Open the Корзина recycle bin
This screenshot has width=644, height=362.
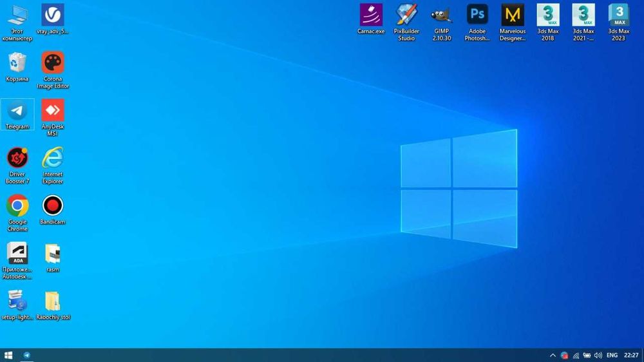tap(17, 68)
